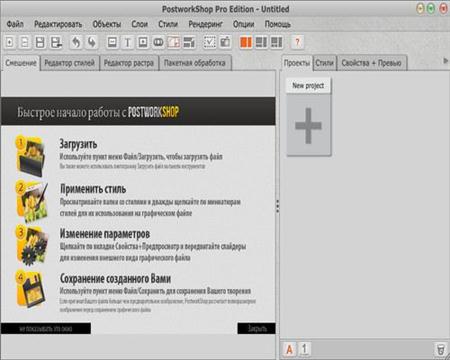Open the Файл menu
The width and height of the screenshot is (450, 360).
coord(15,24)
